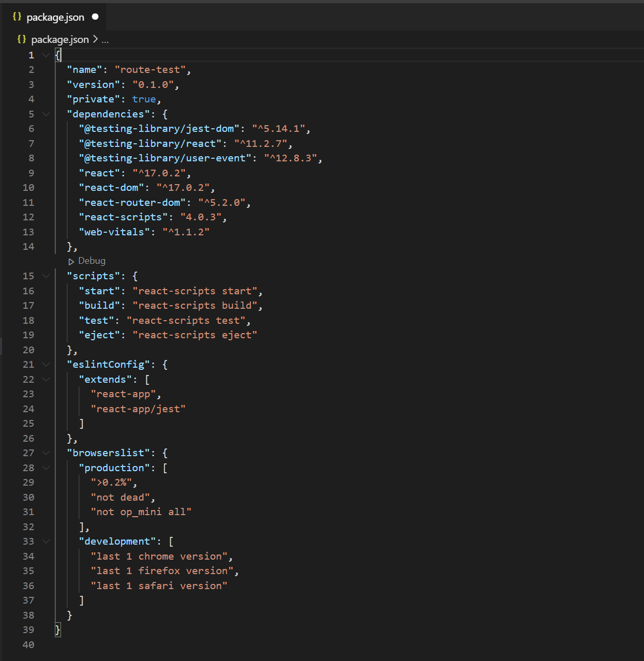
Task: Place cursor at closing brace line 39
Action: point(58,630)
